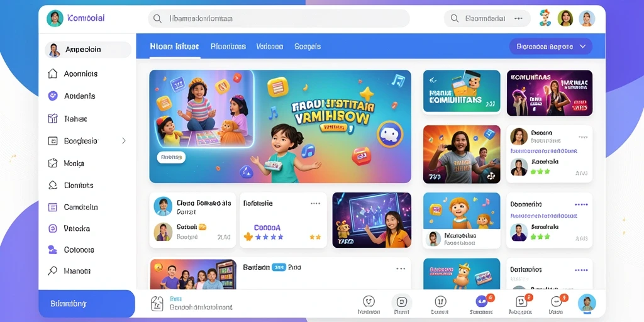The width and height of the screenshot is (644, 322).
Task: Select the calendar icon beside Camdtoitin
Action: tap(53, 207)
